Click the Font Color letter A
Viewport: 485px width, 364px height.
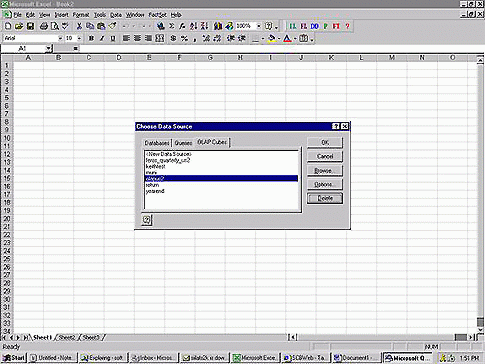point(287,39)
